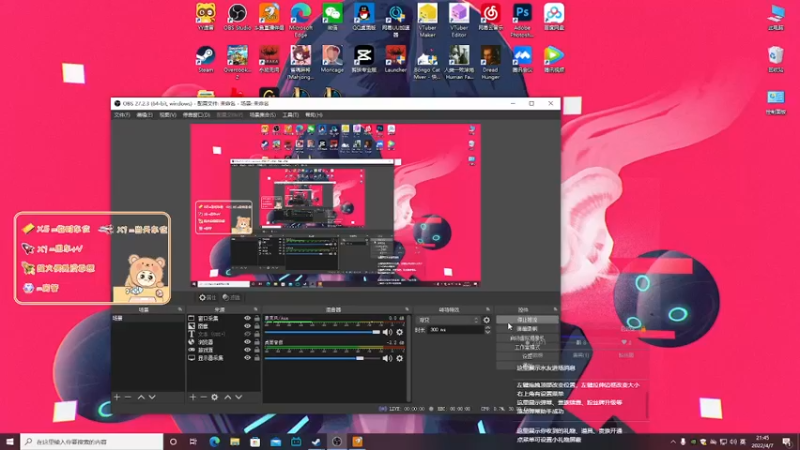Image resolution: width=800 pixels, height=450 pixels.
Task: Remove the selected source with the minus icon
Action: tap(204, 397)
